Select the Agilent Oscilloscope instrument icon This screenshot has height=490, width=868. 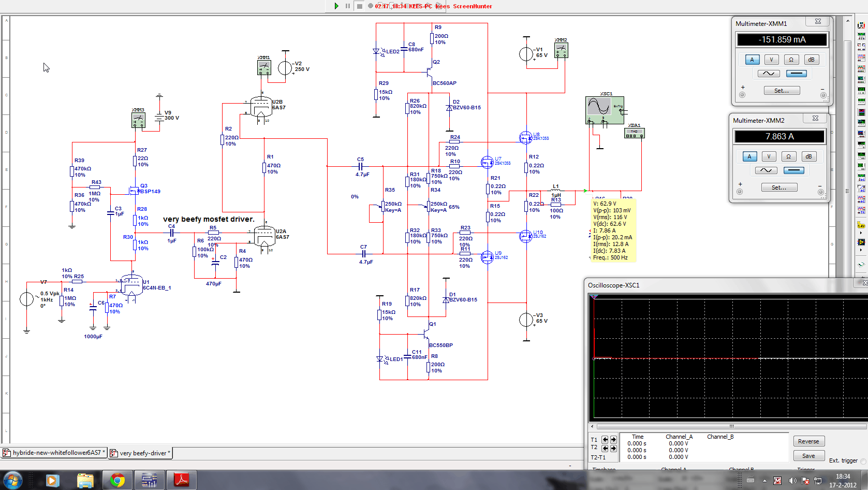[861, 199]
